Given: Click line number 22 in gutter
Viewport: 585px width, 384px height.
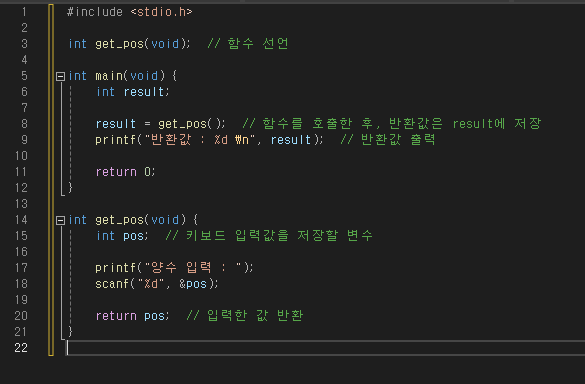Looking at the screenshot, I should pos(21,348).
